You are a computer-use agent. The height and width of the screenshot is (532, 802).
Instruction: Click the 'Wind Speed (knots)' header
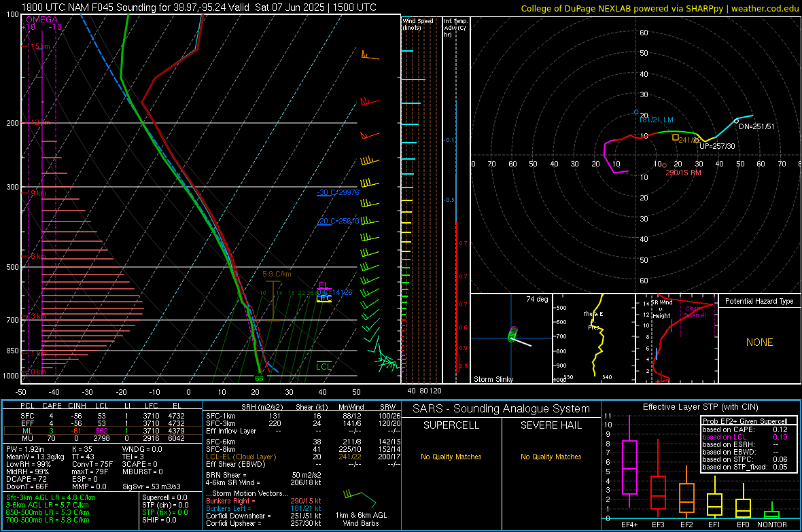tap(418, 24)
